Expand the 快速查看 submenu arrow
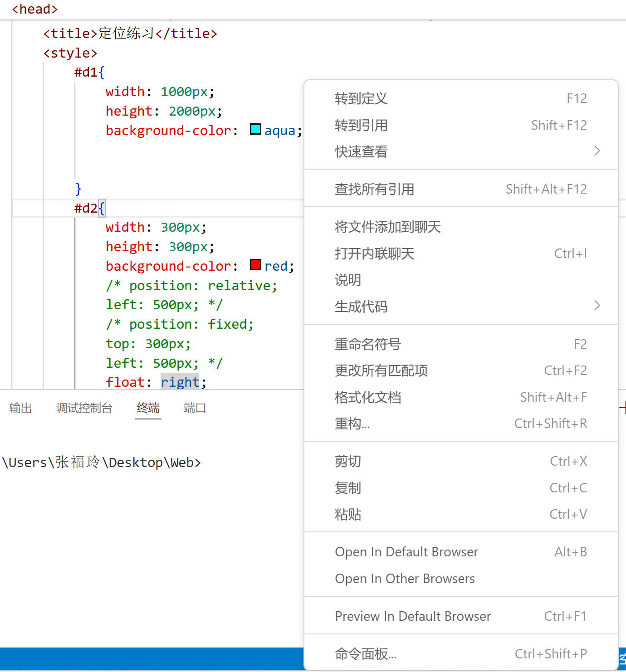This screenshot has height=672, width=626. point(597,151)
